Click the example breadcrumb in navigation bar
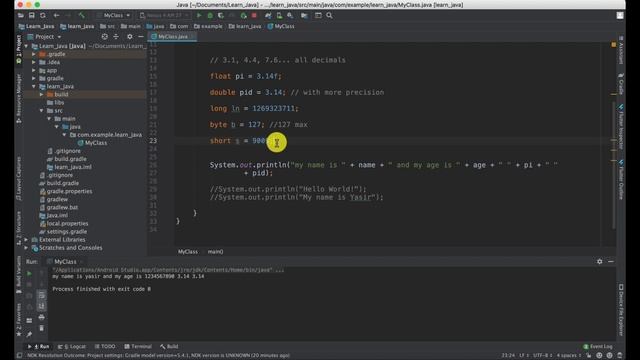 (208, 26)
